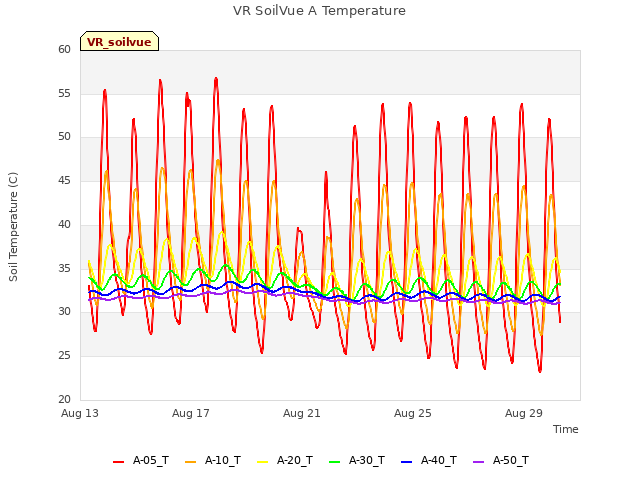640x480 pixels.
Task: Click the 60 y-axis tick label
Action: [64, 49]
